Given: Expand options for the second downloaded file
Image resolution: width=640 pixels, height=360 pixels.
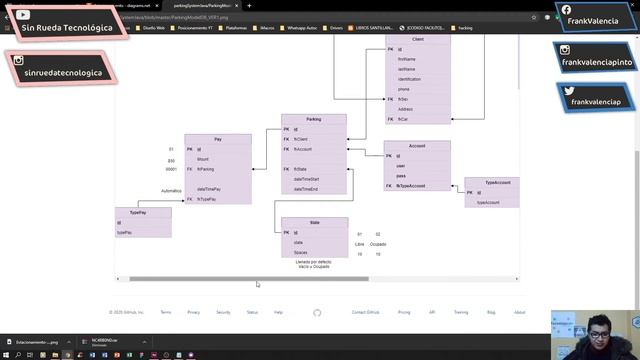Looking at the screenshot, I should click(x=144, y=342).
